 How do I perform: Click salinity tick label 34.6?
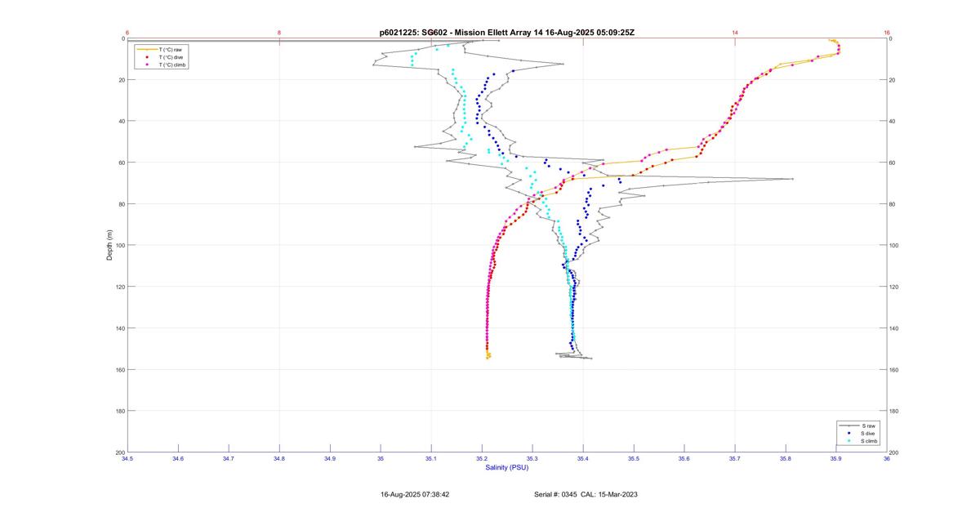pos(177,459)
